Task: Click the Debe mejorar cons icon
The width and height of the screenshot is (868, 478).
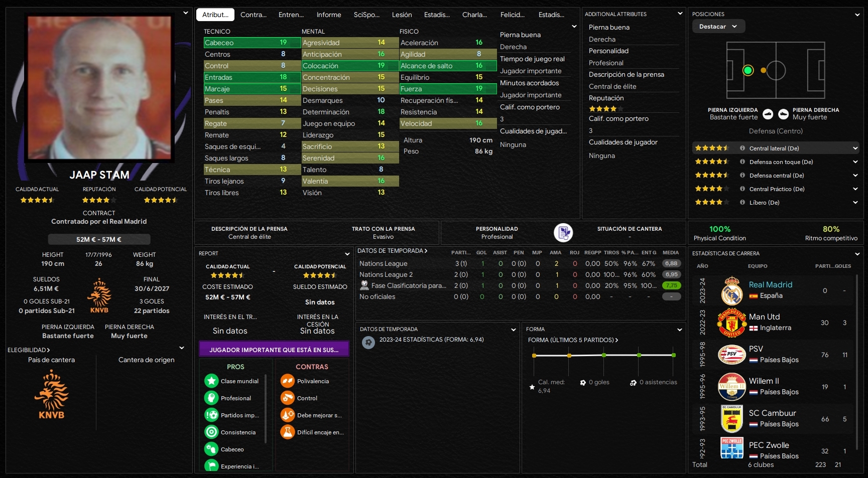Action: point(288,415)
